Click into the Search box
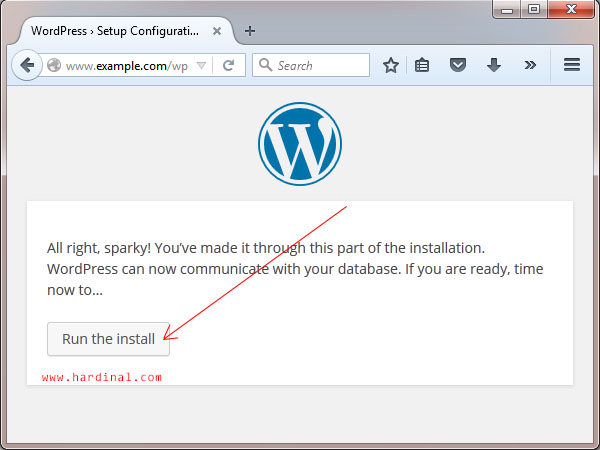The width and height of the screenshot is (600, 450). (311, 65)
